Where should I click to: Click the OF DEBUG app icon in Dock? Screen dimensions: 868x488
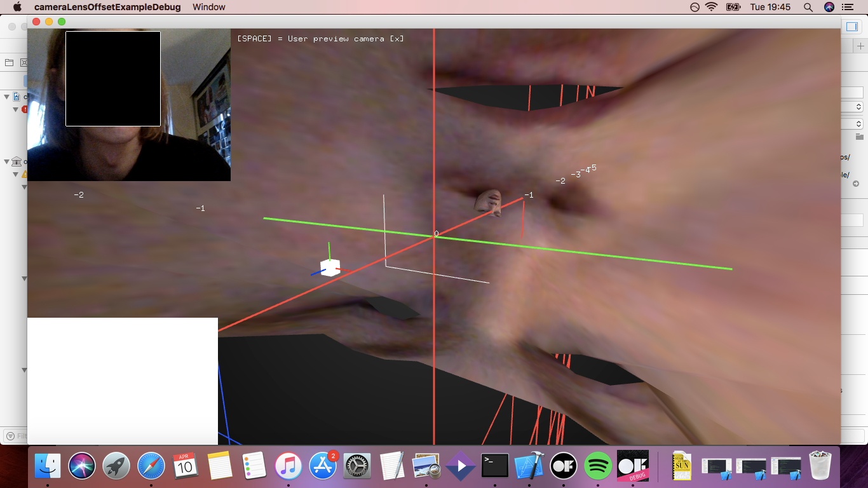(x=633, y=466)
